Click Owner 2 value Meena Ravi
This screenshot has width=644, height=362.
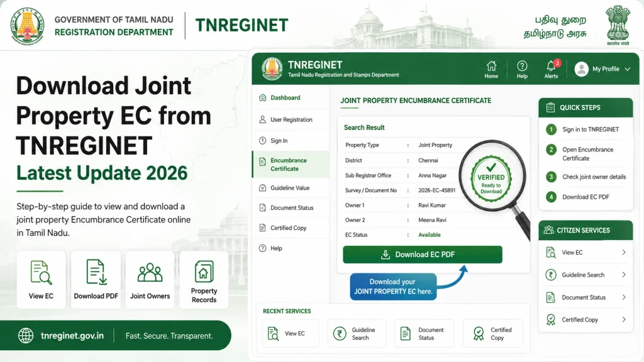pos(432,220)
